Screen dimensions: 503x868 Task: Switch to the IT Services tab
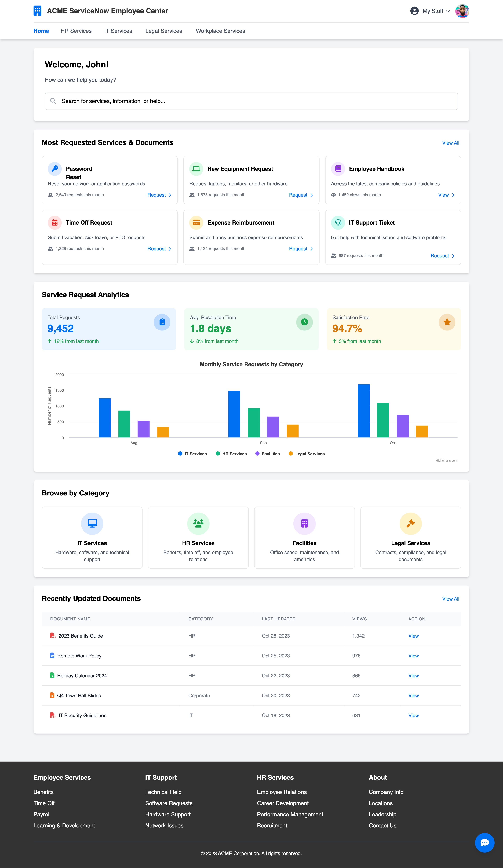click(118, 31)
